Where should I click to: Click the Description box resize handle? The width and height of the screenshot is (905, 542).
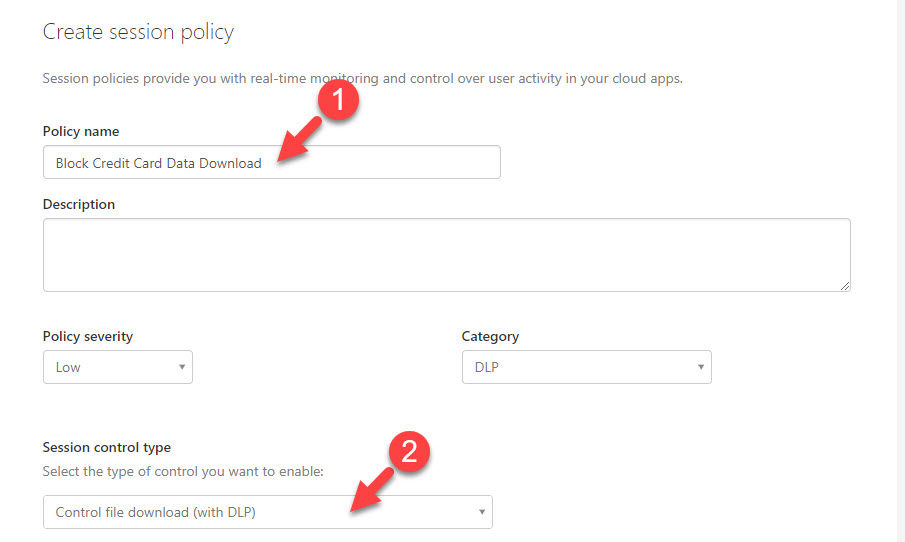coord(844,286)
